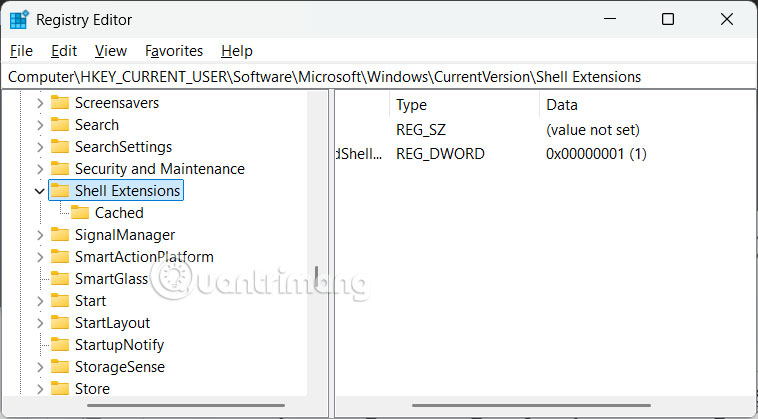Click the Cached subkey folder icon
Image resolution: width=758 pixels, height=419 pixels.
(80, 213)
